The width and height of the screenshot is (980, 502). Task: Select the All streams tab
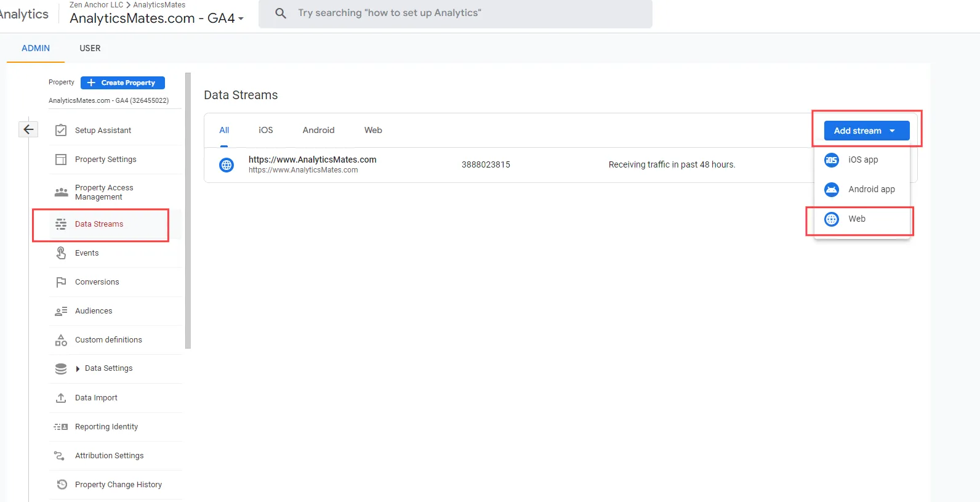pyautogui.click(x=224, y=130)
